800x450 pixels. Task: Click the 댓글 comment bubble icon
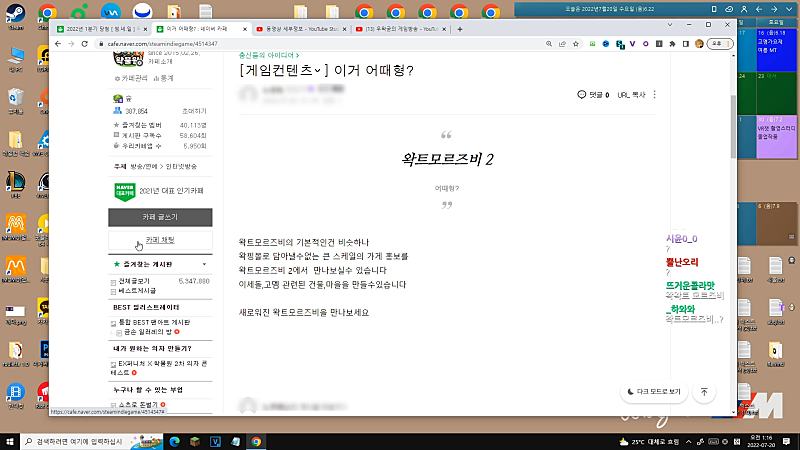(582, 94)
